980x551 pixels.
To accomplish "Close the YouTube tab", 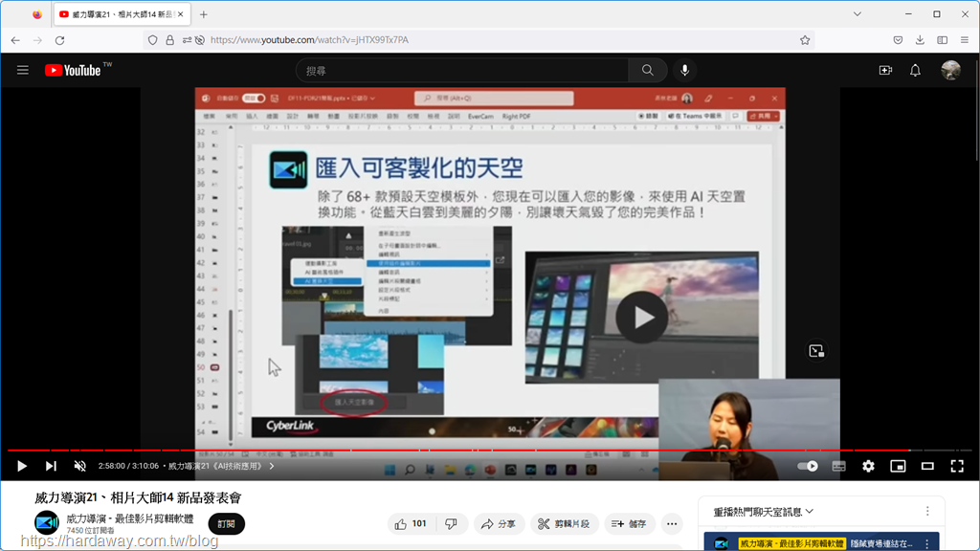I will coord(181,14).
